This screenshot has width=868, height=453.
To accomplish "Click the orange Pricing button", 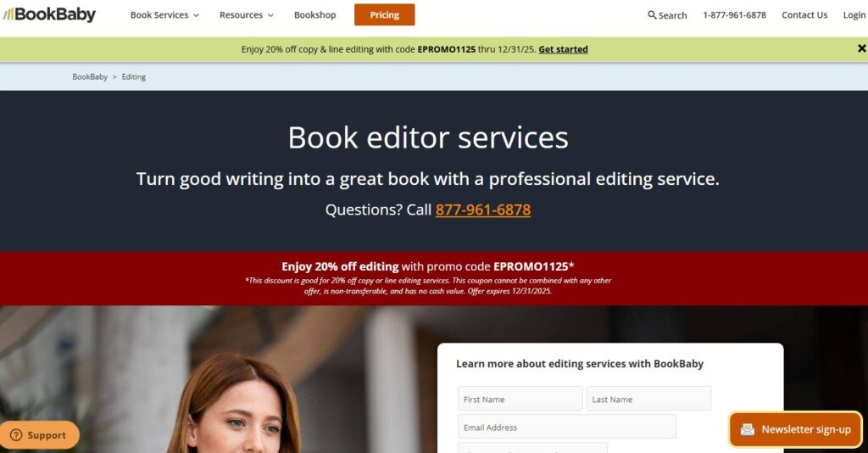I will pyautogui.click(x=384, y=15).
